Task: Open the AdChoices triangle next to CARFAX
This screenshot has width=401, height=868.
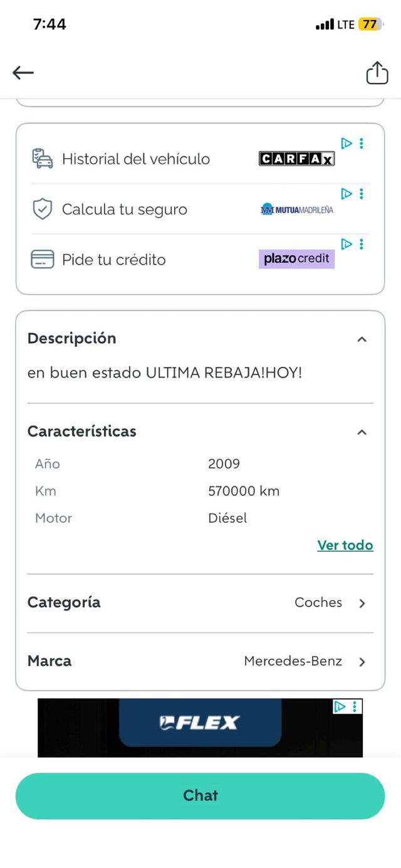Action: [346, 143]
